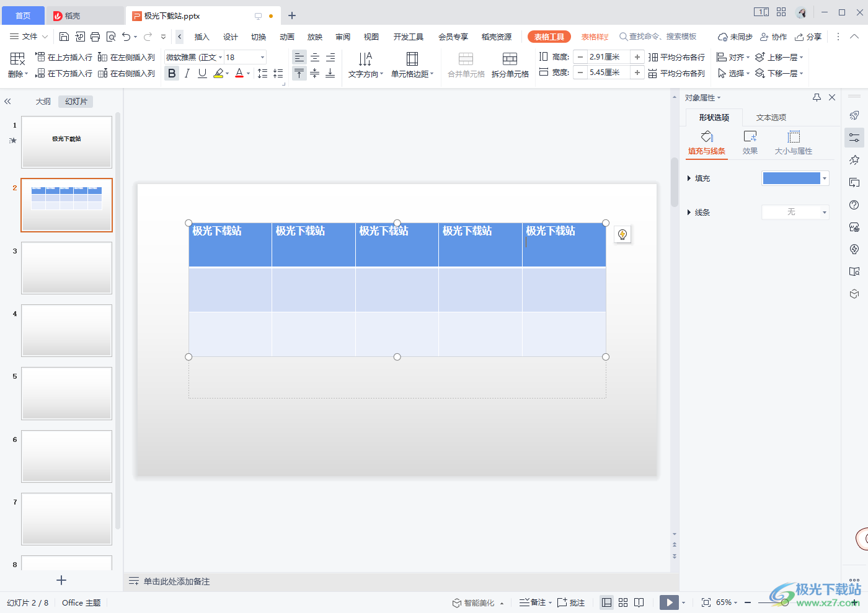Screen dimensions: 868x613
Task: Open the highlight color dropdown arrow
Action: pyautogui.click(x=228, y=74)
